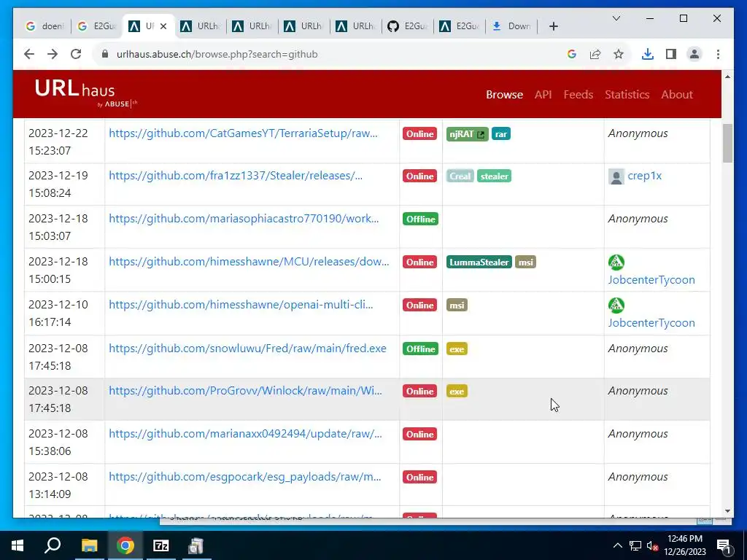The height and width of the screenshot is (560, 747).
Task: Share this page icon
Action: (595, 54)
